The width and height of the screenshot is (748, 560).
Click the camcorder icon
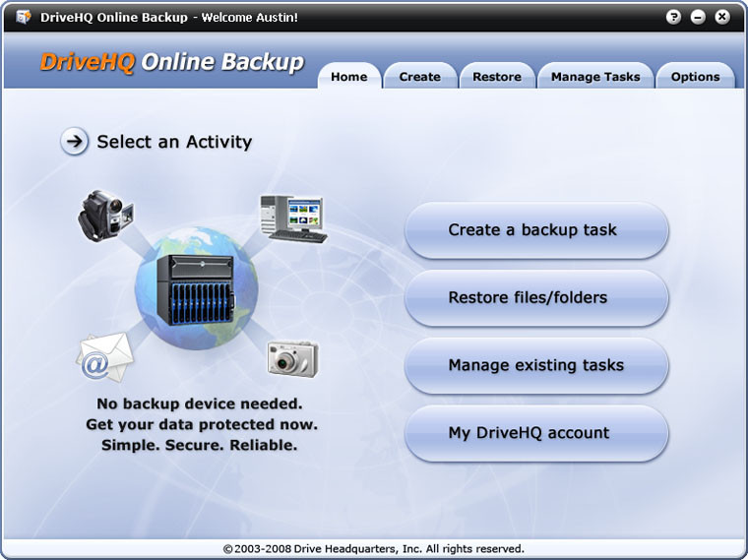pos(106,216)
